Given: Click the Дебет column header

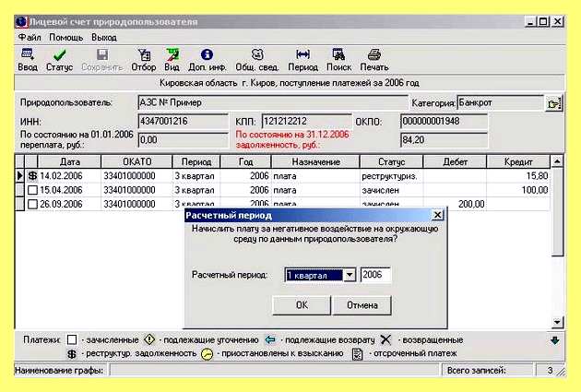Looking at the screenshot, I should (455, 162).
